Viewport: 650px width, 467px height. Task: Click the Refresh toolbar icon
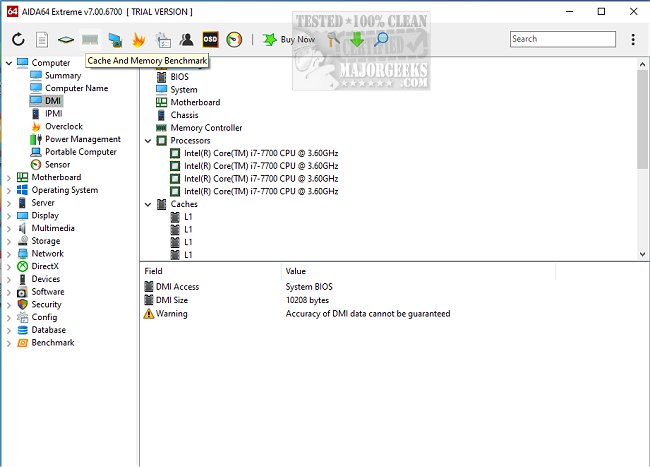point(18,40)
